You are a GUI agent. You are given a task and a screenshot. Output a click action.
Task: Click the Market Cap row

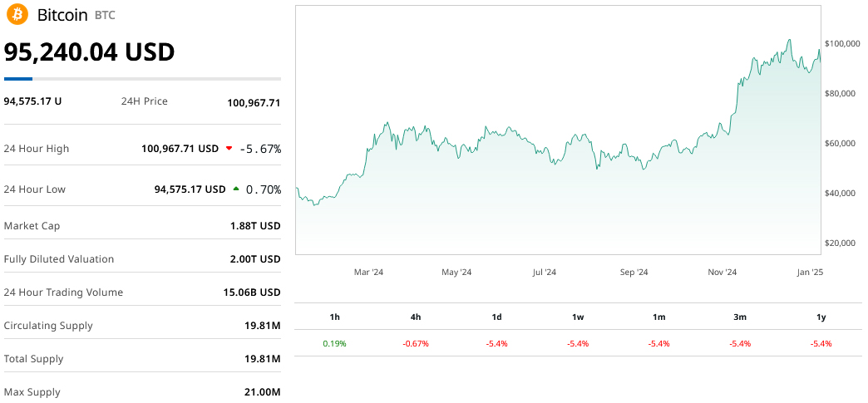tap(142, 226)
